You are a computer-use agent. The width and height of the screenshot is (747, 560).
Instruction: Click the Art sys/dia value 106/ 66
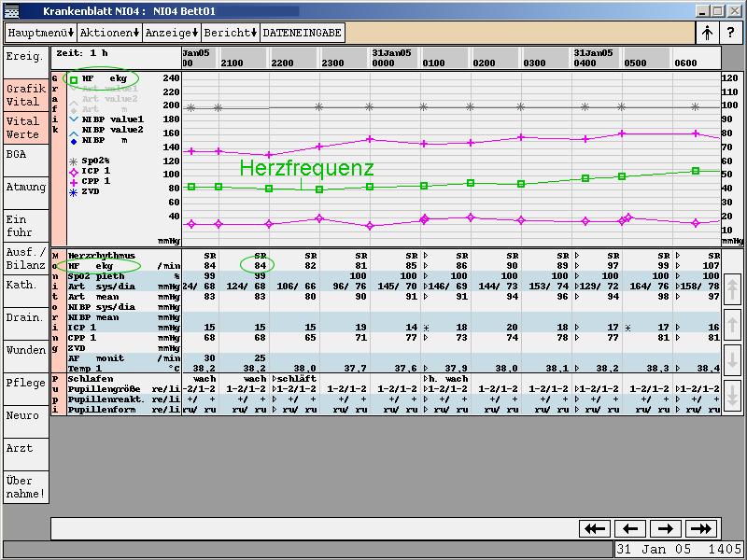(x=296, y=287)
